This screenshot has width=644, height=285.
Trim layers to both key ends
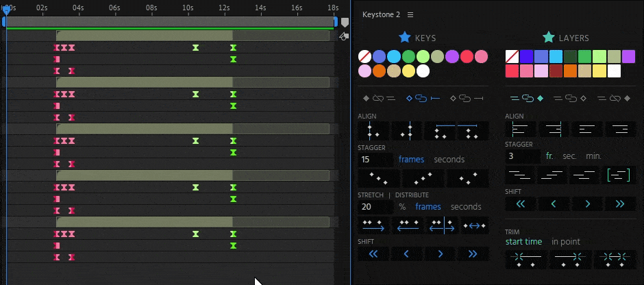point(615,260)
